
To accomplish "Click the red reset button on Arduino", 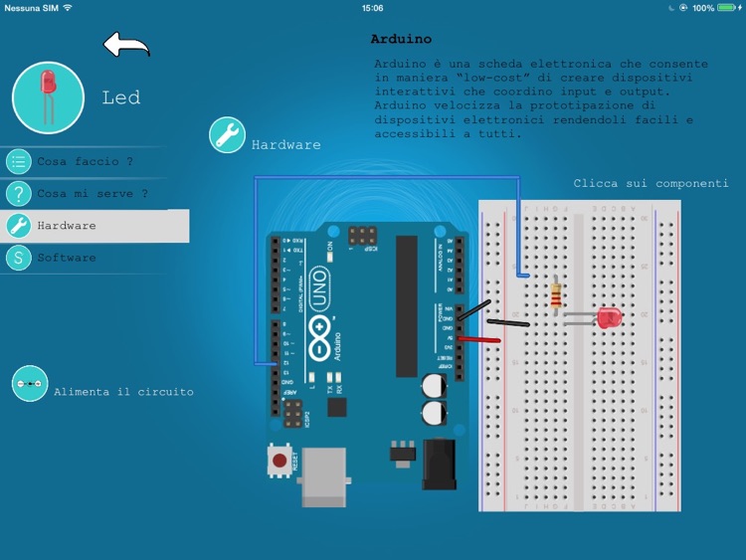I will (x=280, y=461).
